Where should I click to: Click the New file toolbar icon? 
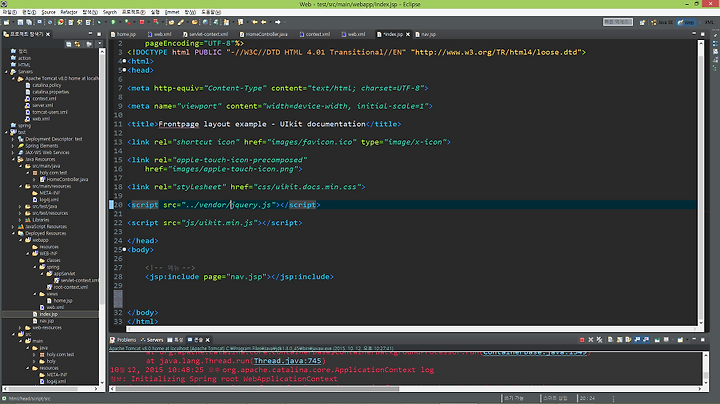tap(6, 22)
